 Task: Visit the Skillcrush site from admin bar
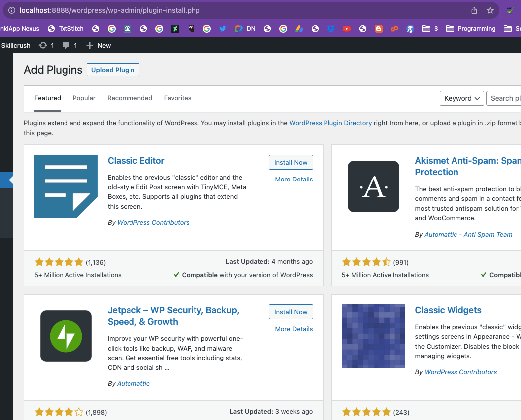coord(15,45)
